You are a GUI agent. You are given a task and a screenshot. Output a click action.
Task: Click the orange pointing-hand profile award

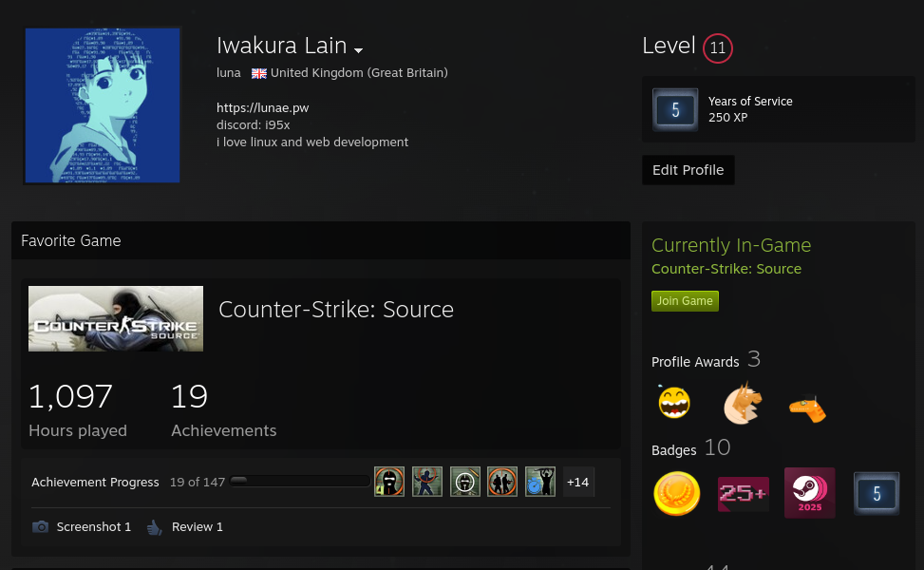pos(807,408)
